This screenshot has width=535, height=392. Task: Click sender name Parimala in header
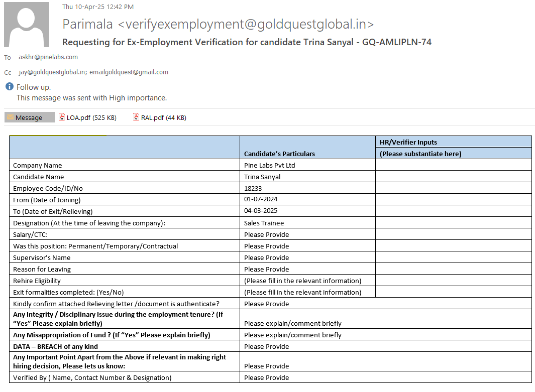tap(88, 24)
